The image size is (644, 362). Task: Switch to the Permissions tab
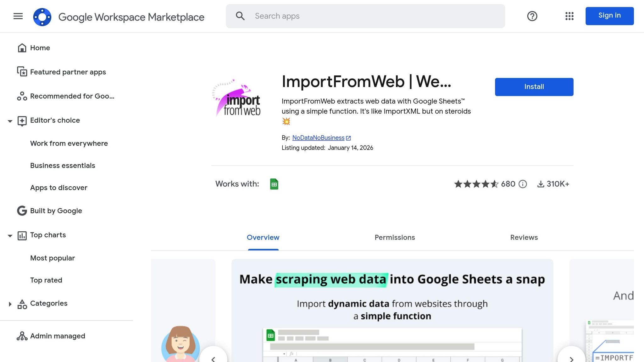395,238
